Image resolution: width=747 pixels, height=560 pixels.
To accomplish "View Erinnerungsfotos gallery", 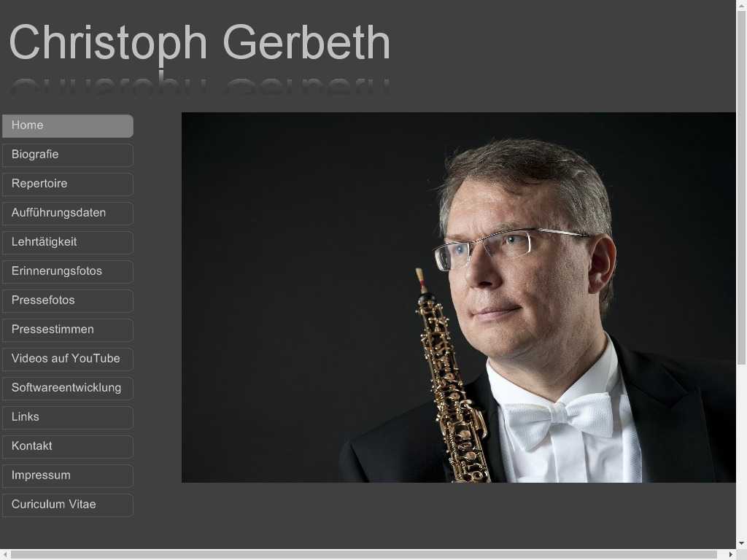I will click(68, 271).
